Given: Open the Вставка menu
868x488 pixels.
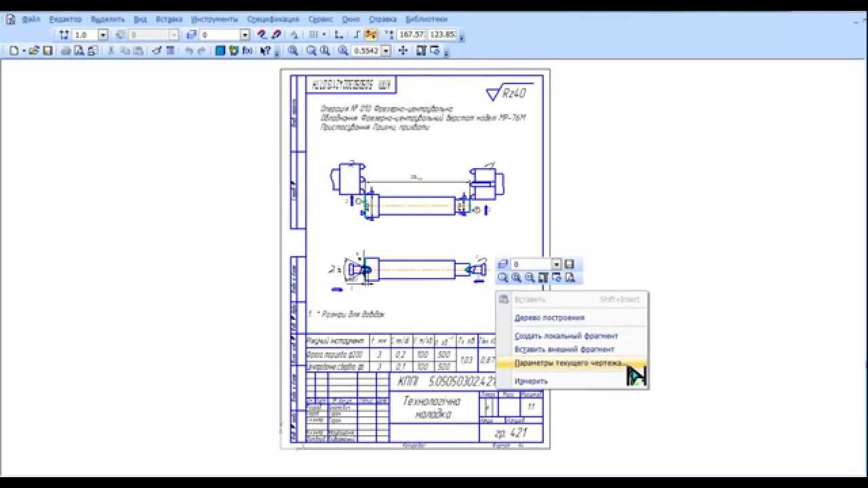Looking at the screenshot, I should 169,19.
